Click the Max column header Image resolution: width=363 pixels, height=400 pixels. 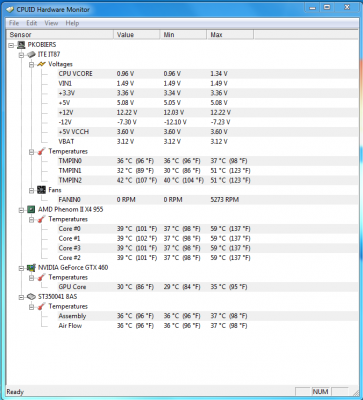(230, 35)
